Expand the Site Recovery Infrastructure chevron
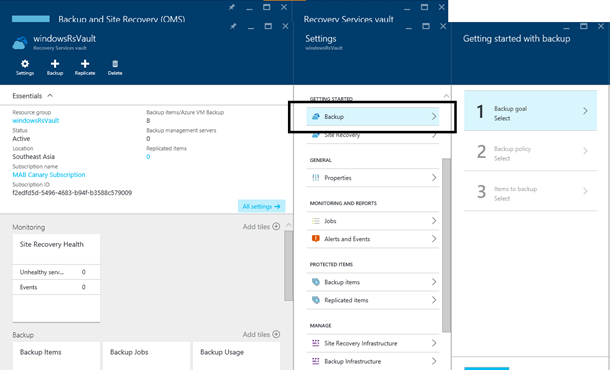 tap(434, 343)
